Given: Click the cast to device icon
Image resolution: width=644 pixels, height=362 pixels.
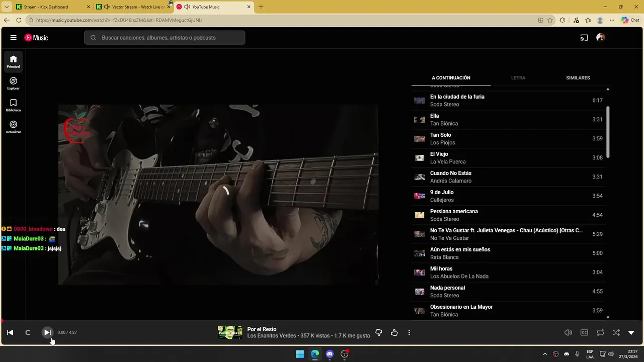Looking at the screenshot, I should pos(584,38).
